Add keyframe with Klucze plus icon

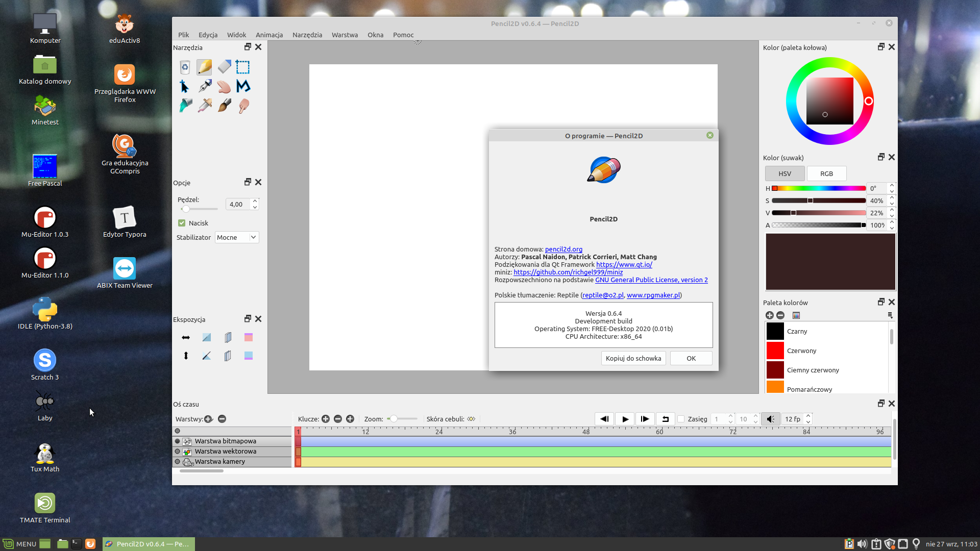(x=326, y=419)
